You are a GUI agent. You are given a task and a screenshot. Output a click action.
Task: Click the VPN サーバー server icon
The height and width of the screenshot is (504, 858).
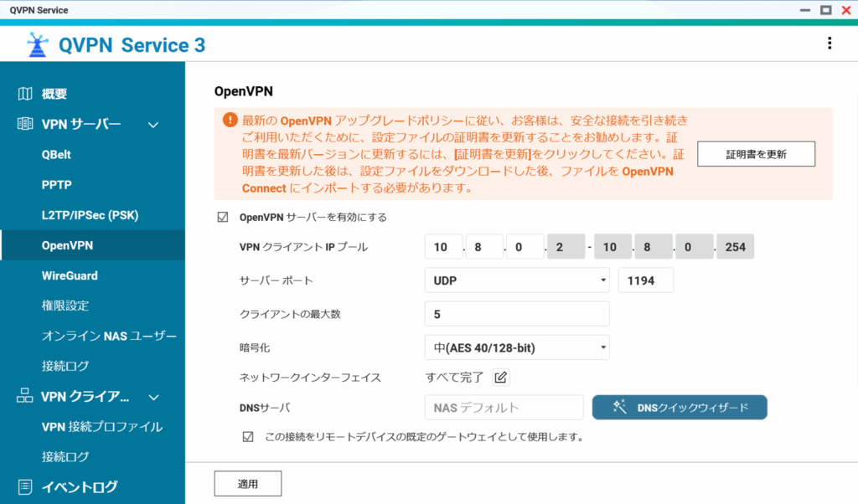coord(24,124)
